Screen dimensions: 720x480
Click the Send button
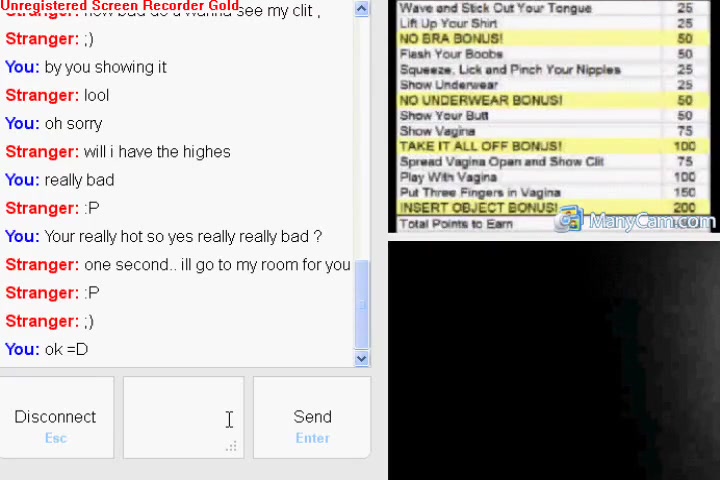(312, 417)
